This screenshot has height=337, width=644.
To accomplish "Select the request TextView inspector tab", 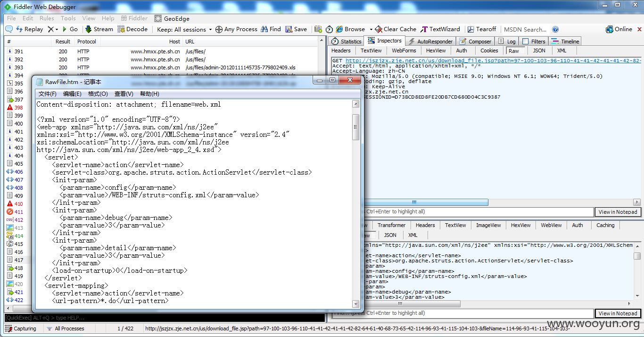I will click(371, 51).
